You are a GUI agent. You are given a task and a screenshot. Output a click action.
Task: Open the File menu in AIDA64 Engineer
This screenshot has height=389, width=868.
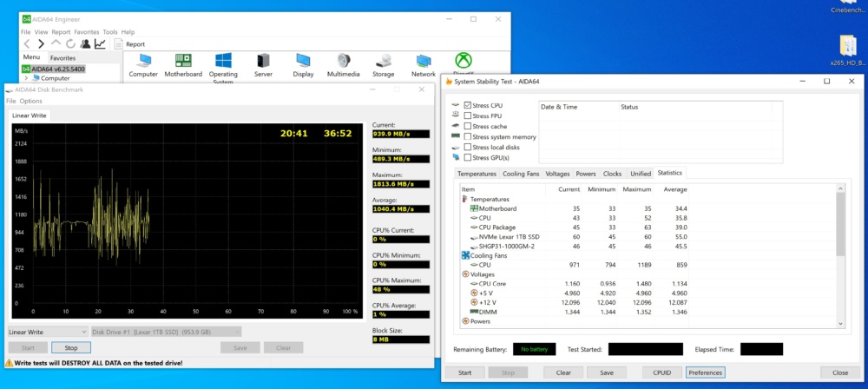(25, 32)
